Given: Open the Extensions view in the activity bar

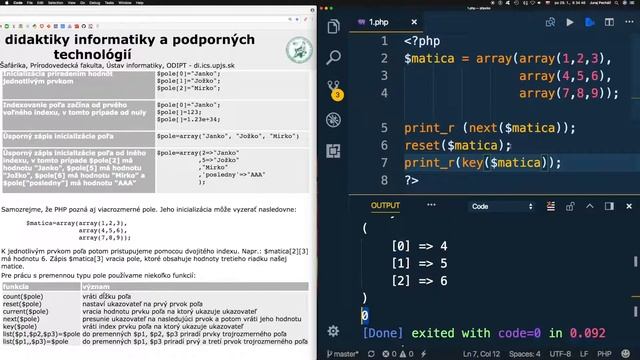Looking at the screenshot, I should (333, 151).
